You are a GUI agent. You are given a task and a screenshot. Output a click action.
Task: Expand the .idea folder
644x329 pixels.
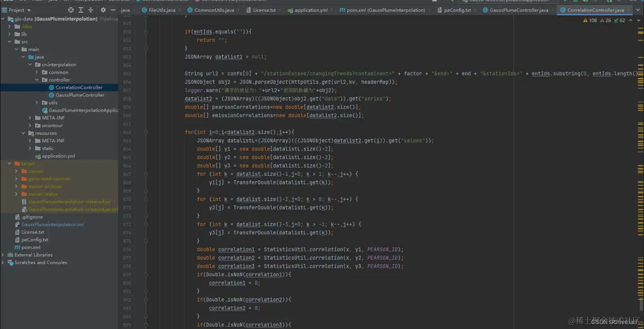point(10,27)
